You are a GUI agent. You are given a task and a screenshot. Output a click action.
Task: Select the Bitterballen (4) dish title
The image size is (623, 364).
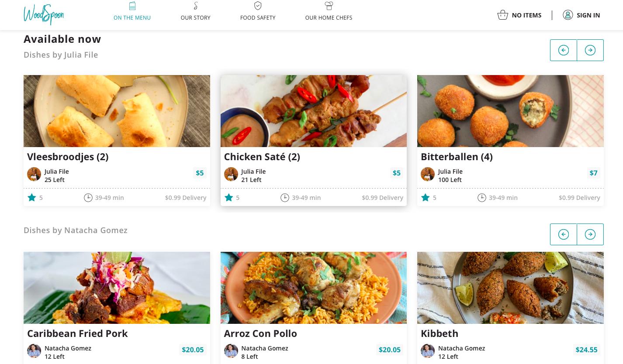pos(457,157)
